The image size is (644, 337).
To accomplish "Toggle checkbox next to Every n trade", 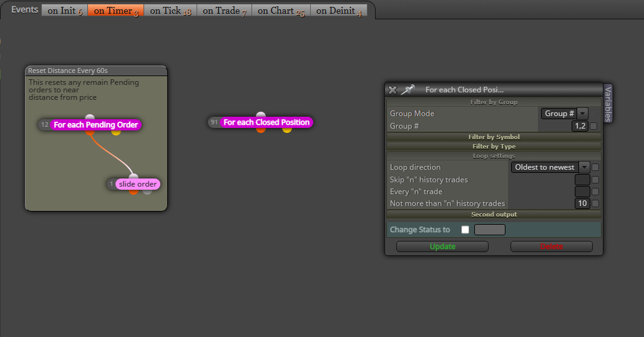I will [x=595, y=192].
